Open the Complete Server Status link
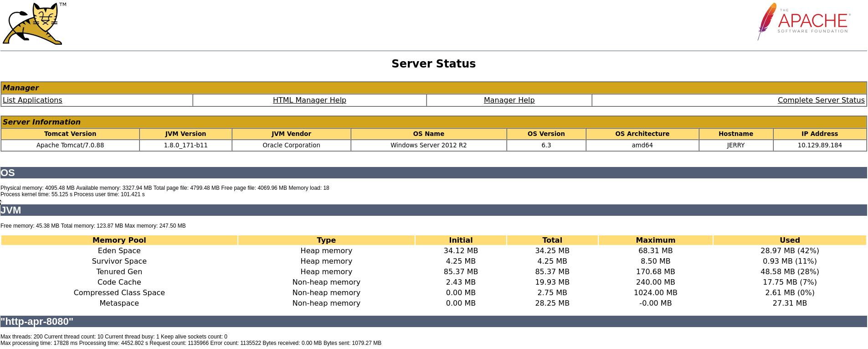This screenshot has width=868, height=349. (x=821, y=100)
